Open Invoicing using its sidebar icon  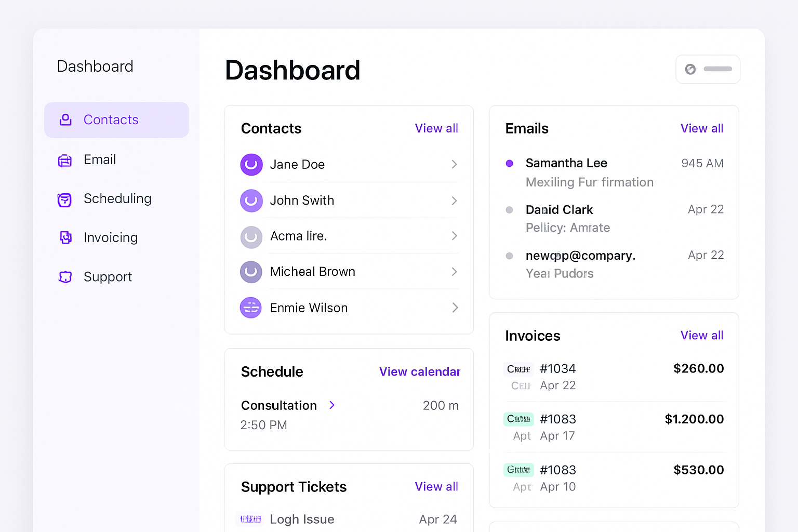(65, 238)
